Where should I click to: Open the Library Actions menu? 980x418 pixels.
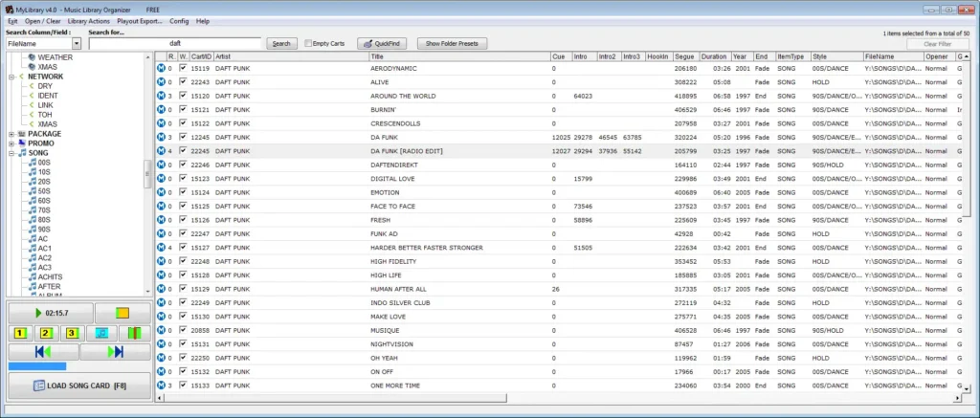89,21
